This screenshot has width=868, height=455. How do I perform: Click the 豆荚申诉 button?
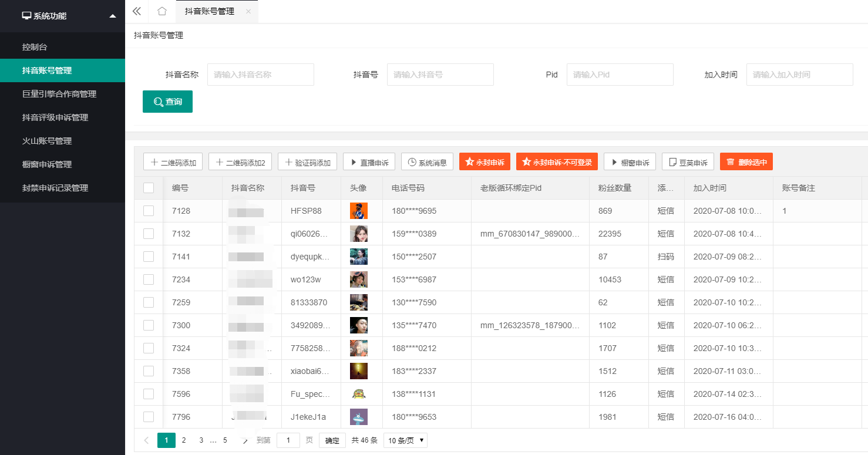(688, 162)
